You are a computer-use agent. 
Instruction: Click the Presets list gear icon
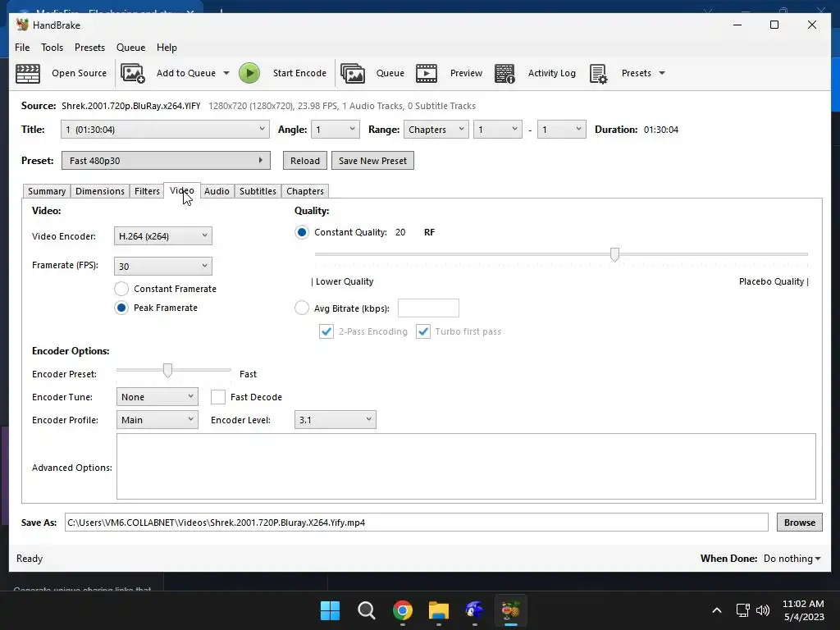coord(598,73)
